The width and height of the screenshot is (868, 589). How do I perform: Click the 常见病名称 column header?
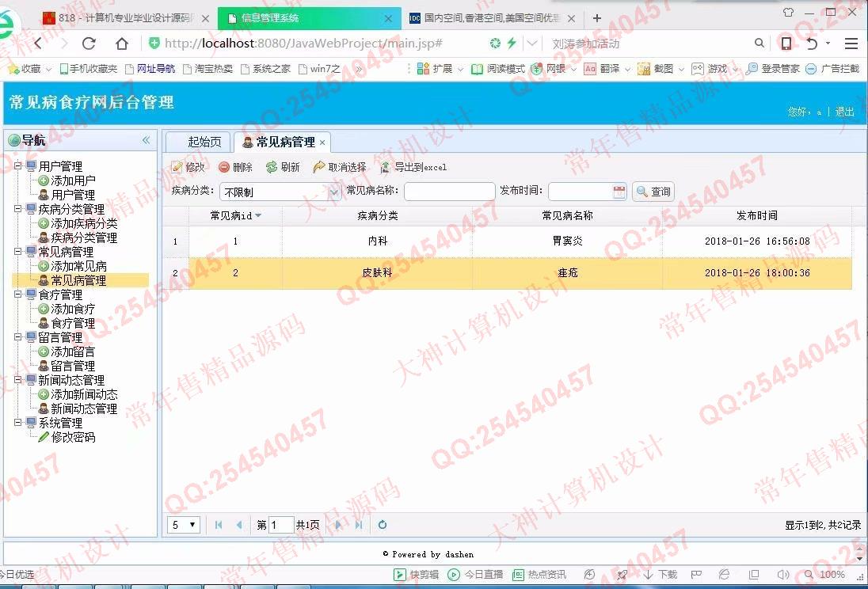pos(567,216)
